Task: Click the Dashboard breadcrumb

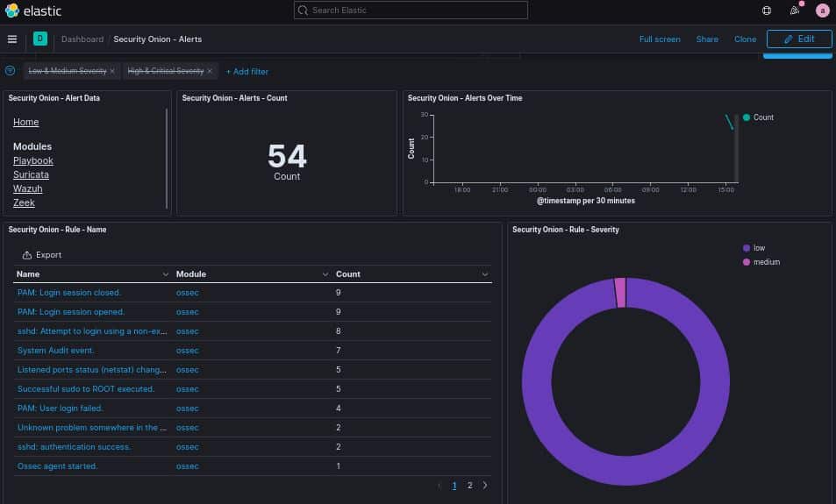Action: tap(82, 39)
